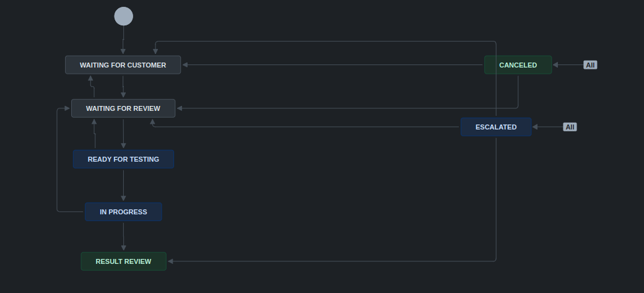Select the IN PROGRESS status node
The width and height of the screenshot is (644, 293).
(123, 212)
